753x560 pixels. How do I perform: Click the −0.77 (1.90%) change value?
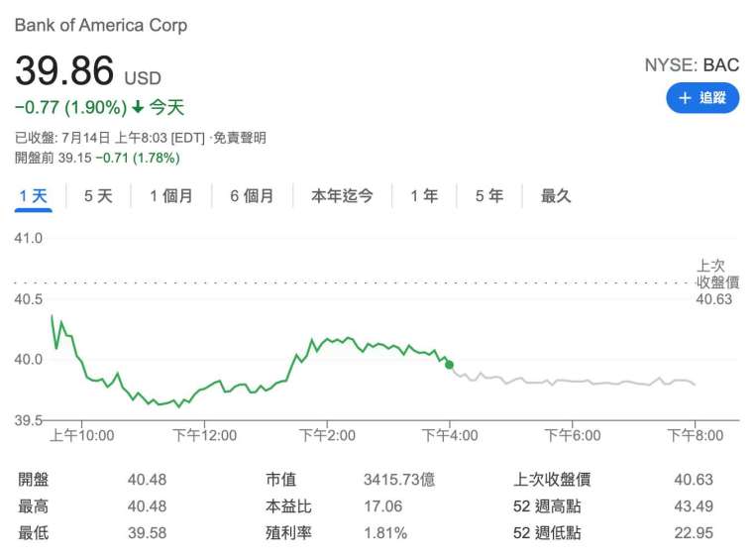pos(71,107)
